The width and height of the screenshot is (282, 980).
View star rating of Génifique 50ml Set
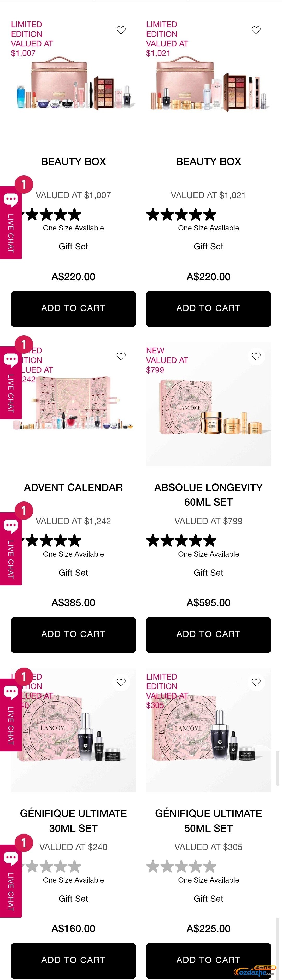tap(181, 866)
